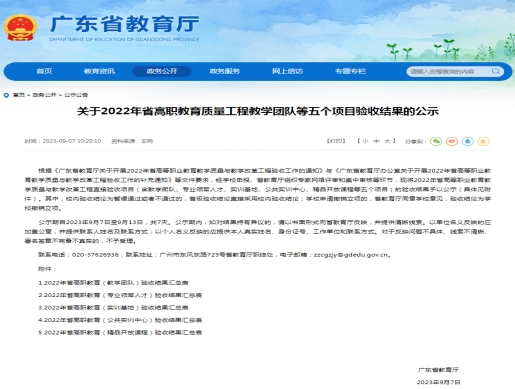Click the search magnifier icon

tap(496, 71)
